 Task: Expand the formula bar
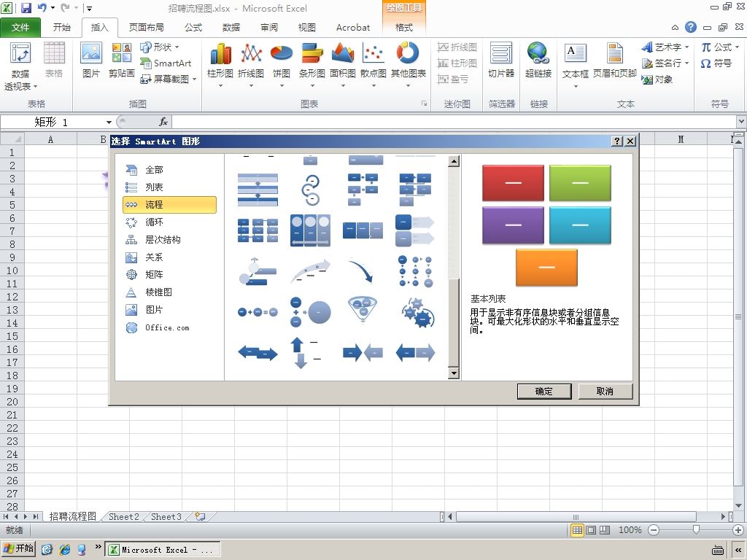click(x=741, y=122)
